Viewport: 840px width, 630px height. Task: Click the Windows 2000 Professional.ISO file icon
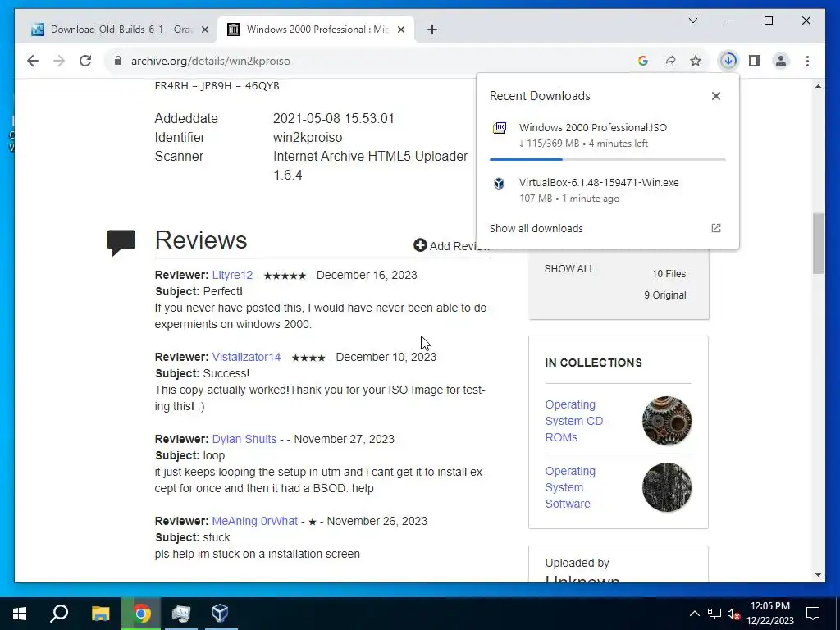(x=500, y=128)
